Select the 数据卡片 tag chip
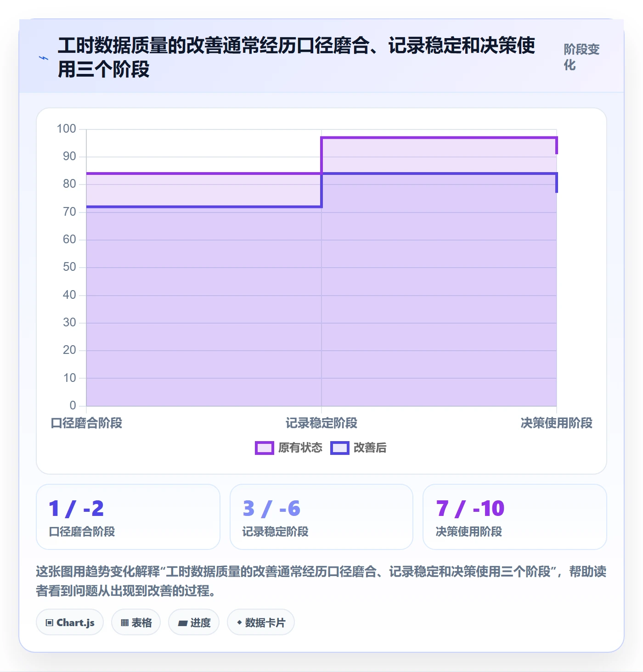This screenshot has width=643, height=672. click(x=261, y=622)
